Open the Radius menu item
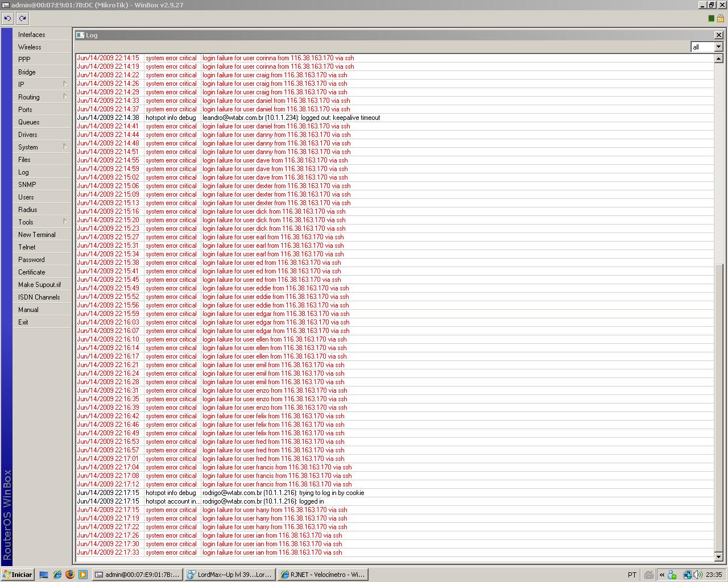 pos(42,210)
